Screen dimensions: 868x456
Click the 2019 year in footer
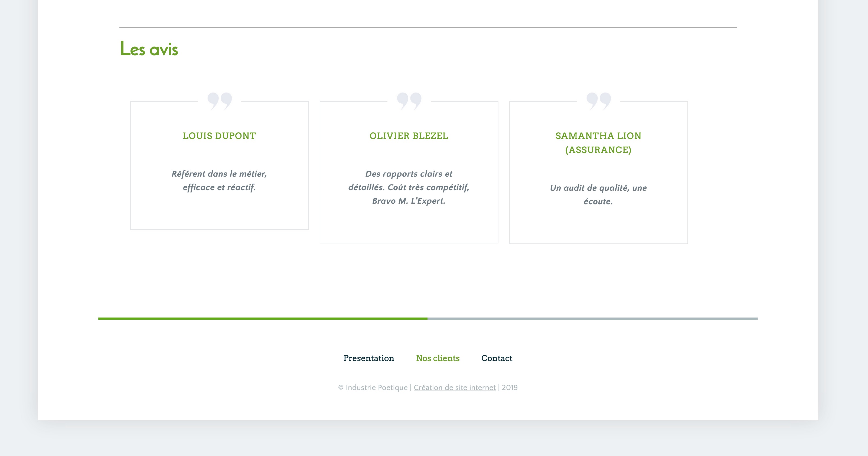point(510,387)
